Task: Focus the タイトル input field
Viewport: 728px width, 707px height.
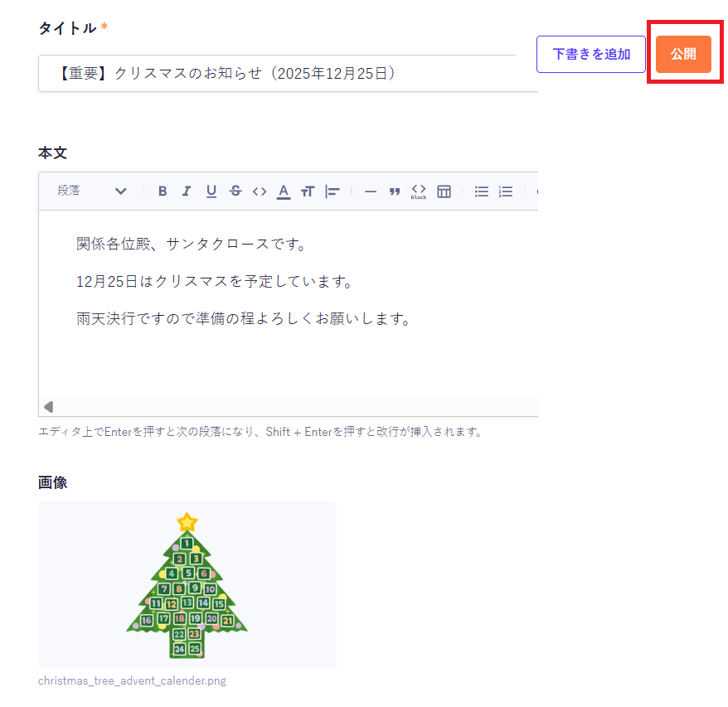Action: point(288,73)
